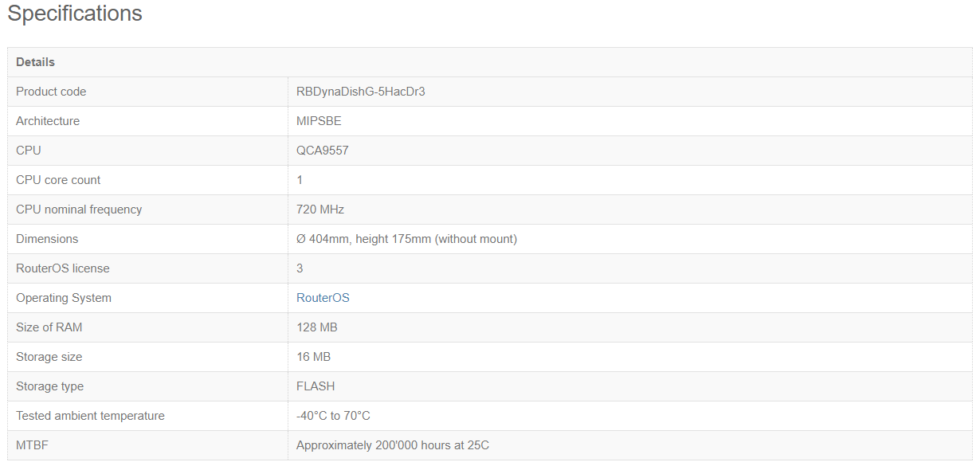Click the product code value RBDynaDishG-5HacDr3
Viewport: 980px width, 466px height.
tap(360, 92)
